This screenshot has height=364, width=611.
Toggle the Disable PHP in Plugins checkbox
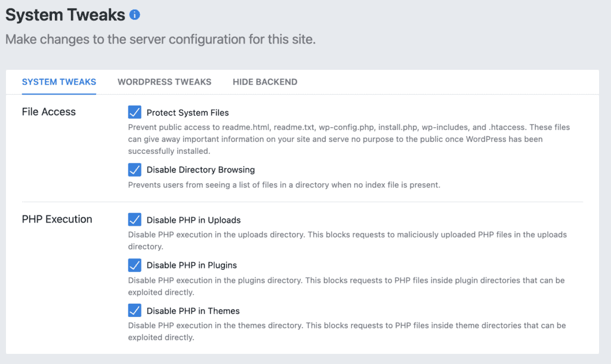click(135, 265)
